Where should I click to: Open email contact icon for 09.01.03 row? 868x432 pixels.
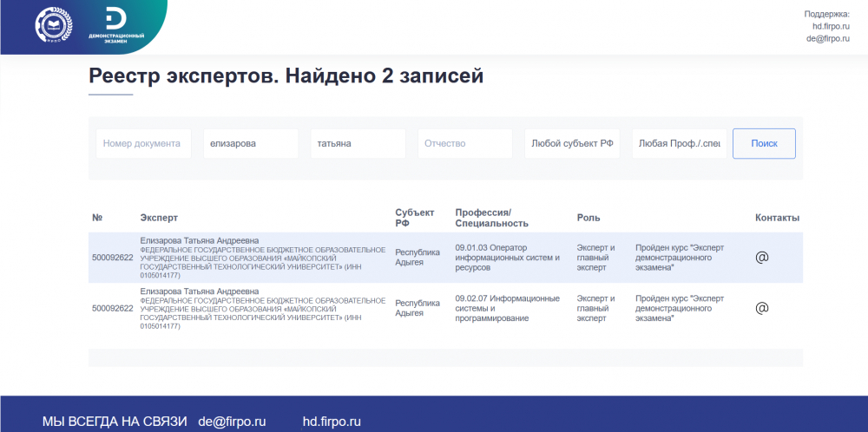click(x=762, y=258)
